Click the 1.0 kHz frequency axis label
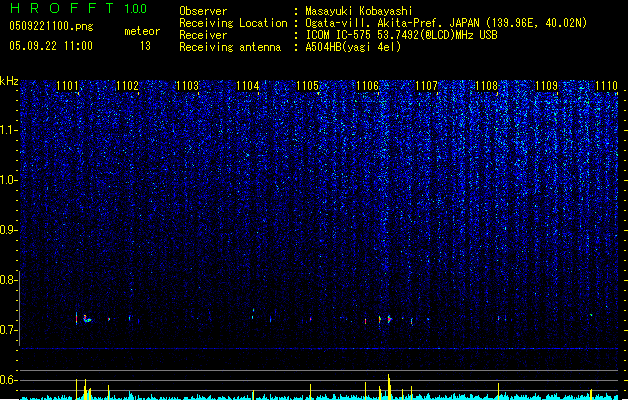629x400 pixels. (8, 180)
